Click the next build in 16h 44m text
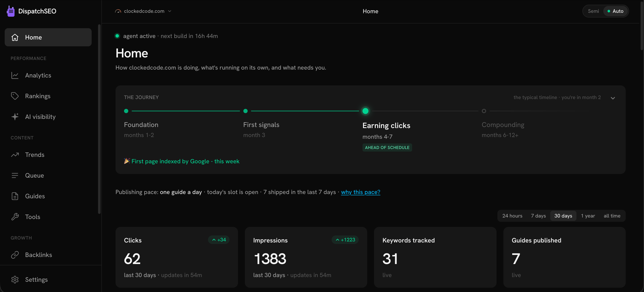Image resolution: width=644 pixels, height=292 pixels. (x=189, y=36)
